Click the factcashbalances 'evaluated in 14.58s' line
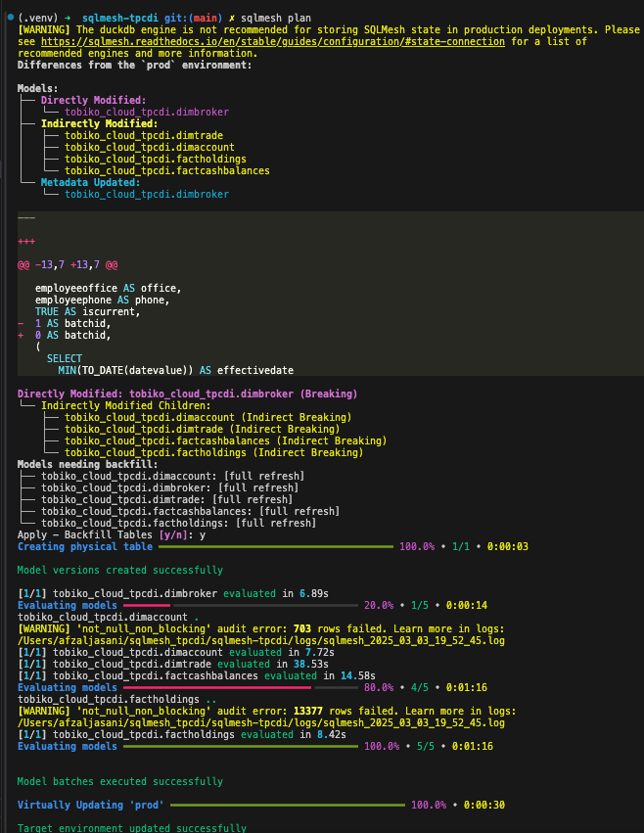644x833 pixels. pyautogui.click(x=197, y=675)
